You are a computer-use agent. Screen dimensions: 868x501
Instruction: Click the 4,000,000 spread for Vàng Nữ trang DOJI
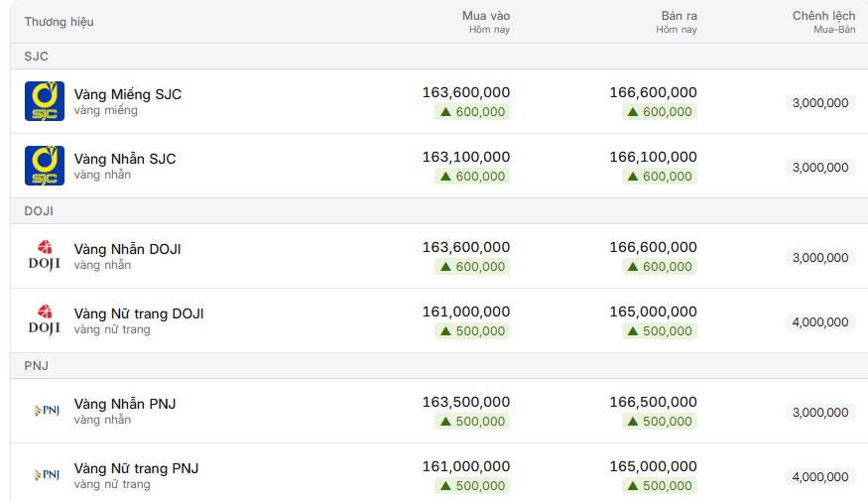point(820,322)
